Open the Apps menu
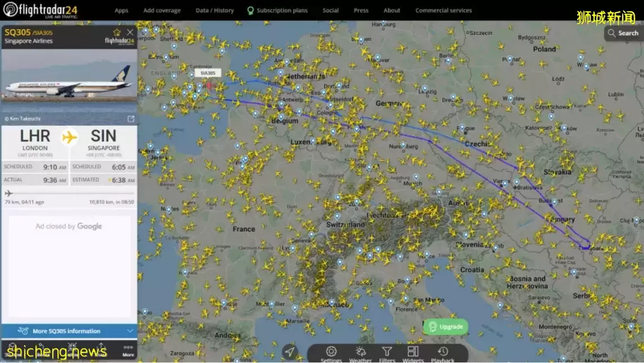This screenshot has height=363, width=644. coord(121,10)
